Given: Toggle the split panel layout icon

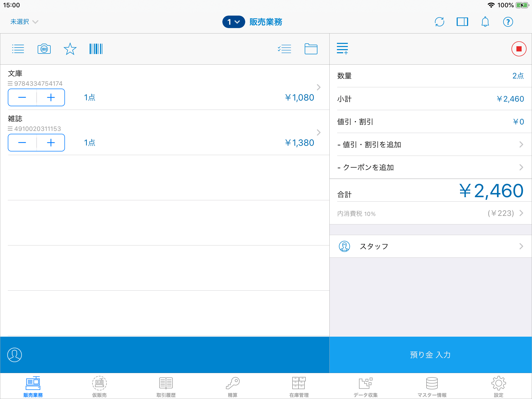Looking at the screenshot, I should 462,22.
